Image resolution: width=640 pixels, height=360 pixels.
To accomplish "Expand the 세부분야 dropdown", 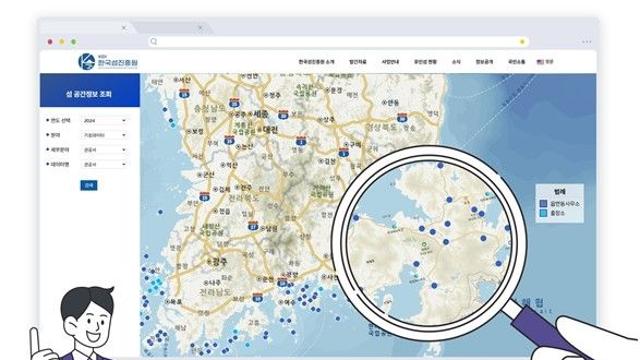I will coord(104,150).
